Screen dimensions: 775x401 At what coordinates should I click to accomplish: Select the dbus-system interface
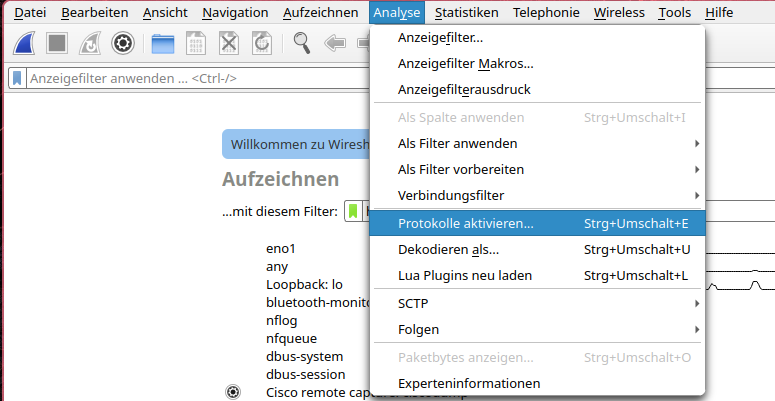(304, 356)
